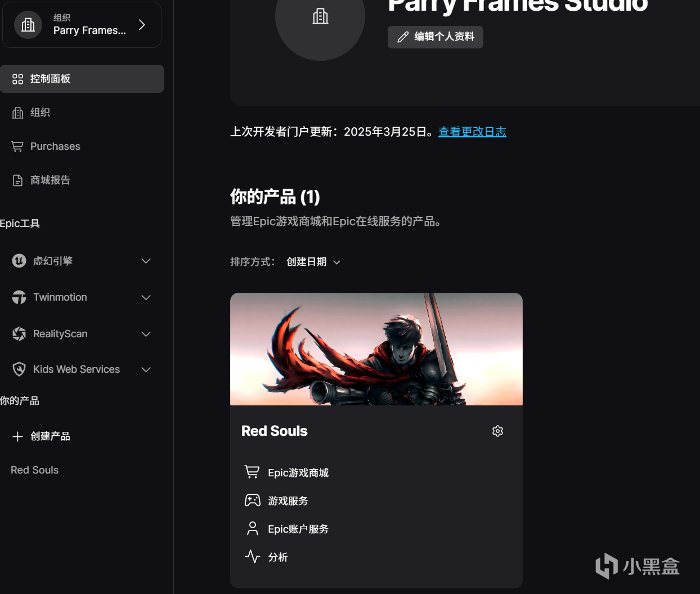The height and width of the screenshot is (594, 700).
Task: Open 分析 in the Red Souls card
Action: [x=278, y=557]
